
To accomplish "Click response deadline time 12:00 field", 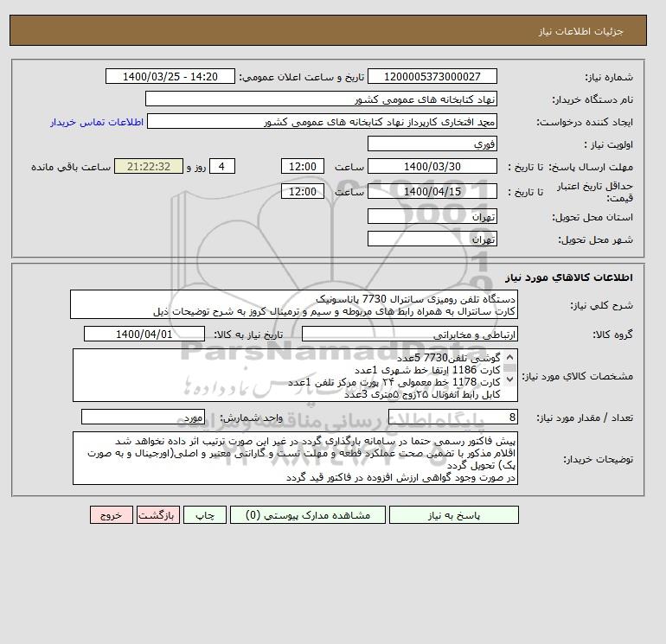I will [x=303, y=167].
